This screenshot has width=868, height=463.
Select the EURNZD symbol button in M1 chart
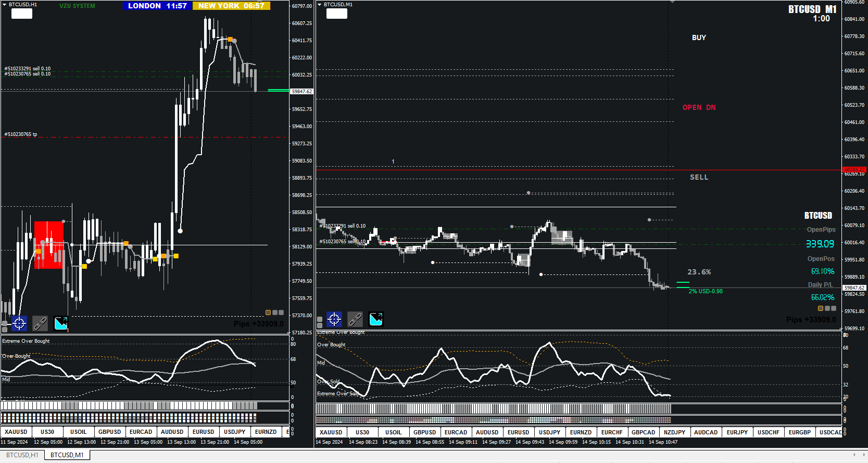pyautogui.click(x=581, y=432)
